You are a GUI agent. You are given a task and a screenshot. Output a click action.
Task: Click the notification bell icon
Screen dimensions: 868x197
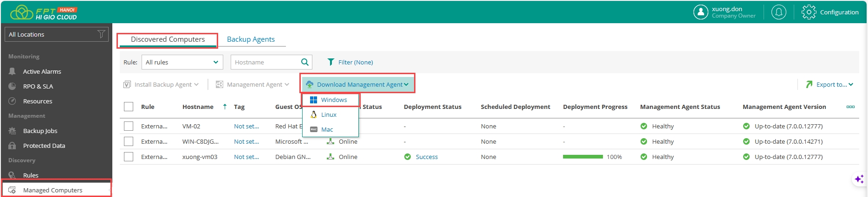point(778,12)
